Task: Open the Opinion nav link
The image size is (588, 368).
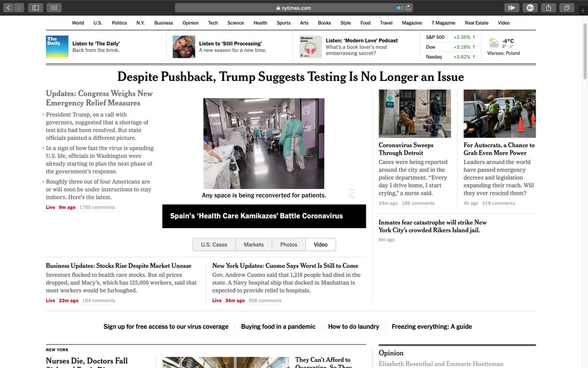Action: pos(191,23)
